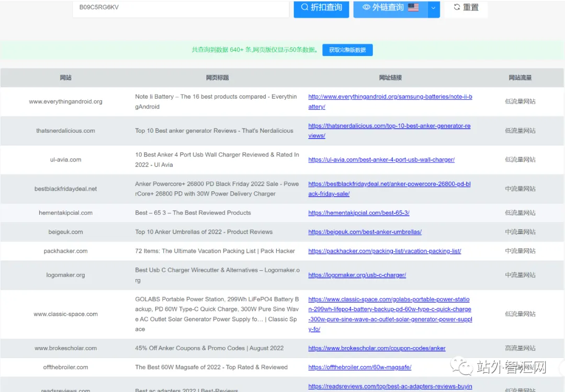The width and height of the screenshot is (565, 392).
Task: Open the packhacker.com vacation packing list link
Action: click(385, 251)
